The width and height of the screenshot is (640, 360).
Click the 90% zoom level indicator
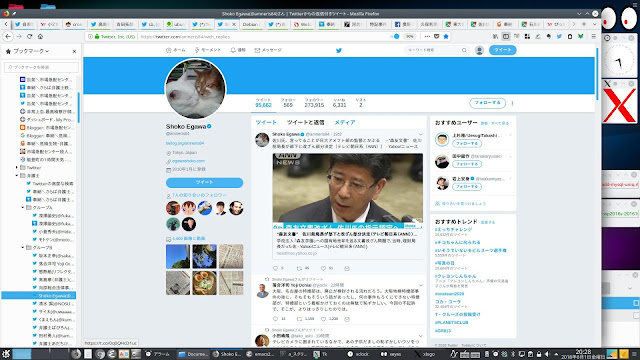pos(409,36)
